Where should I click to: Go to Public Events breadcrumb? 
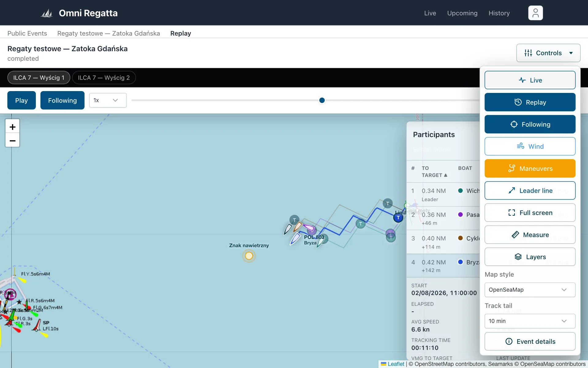tap(27, 33)
